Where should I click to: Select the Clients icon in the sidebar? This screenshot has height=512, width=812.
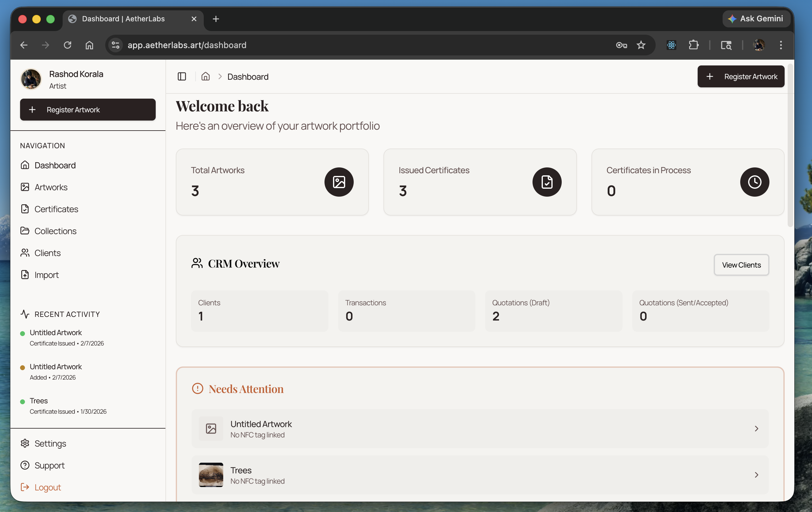coord(26,253)
